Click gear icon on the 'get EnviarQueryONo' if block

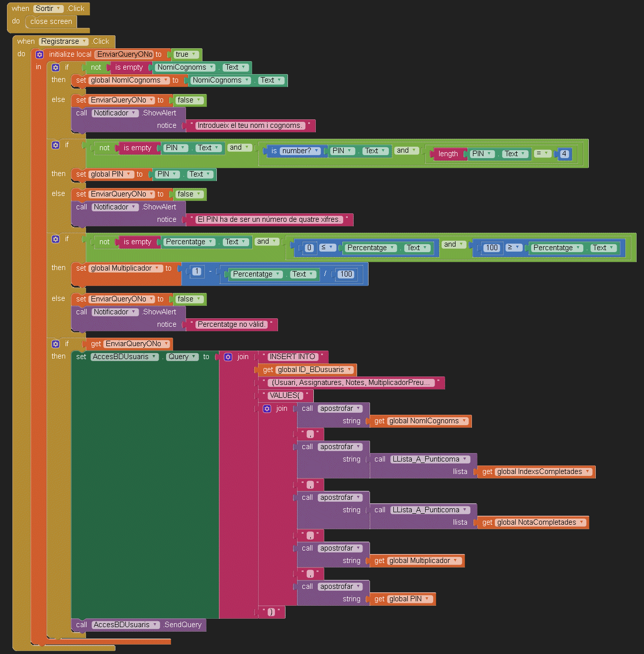coord(56,344)
